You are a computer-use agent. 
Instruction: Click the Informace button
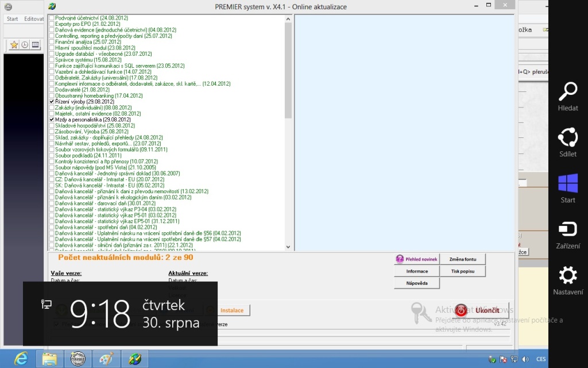click(x=417, y=271)
